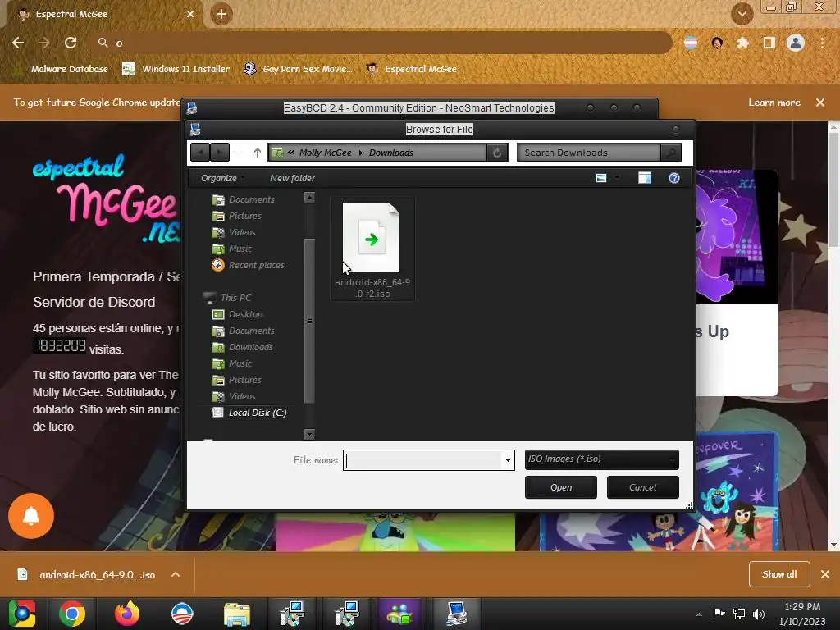Toggle Chrome side panel icon
Image resolution: width=840 pixels, height=630 pixels.
pos(769,43)
